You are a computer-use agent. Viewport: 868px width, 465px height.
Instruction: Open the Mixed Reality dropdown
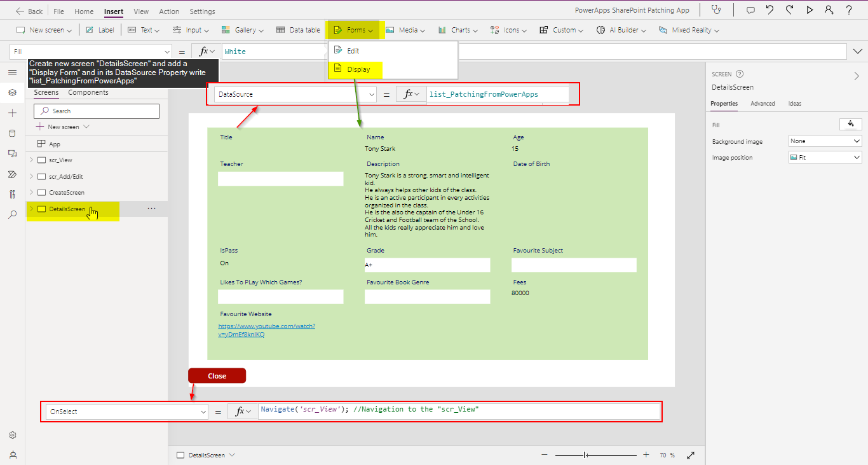[689, 30]
